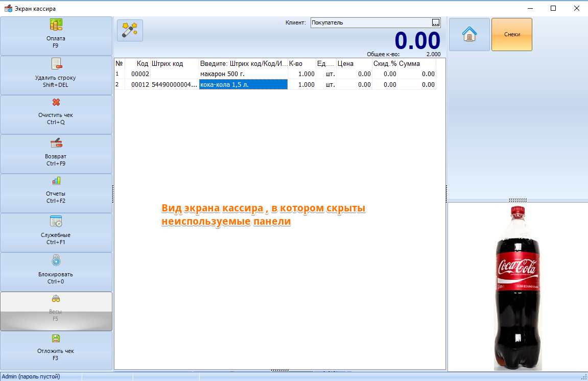
Task: Open the Возврат return function
Action: [56, 154]
